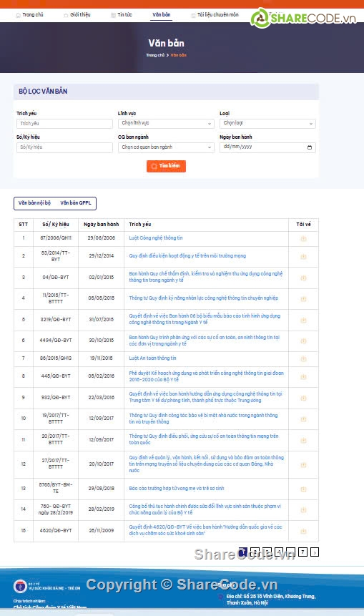Focus the Số/Ký hiệu input field
This screenshot has width=364, height=616.
tap(64, 147)
